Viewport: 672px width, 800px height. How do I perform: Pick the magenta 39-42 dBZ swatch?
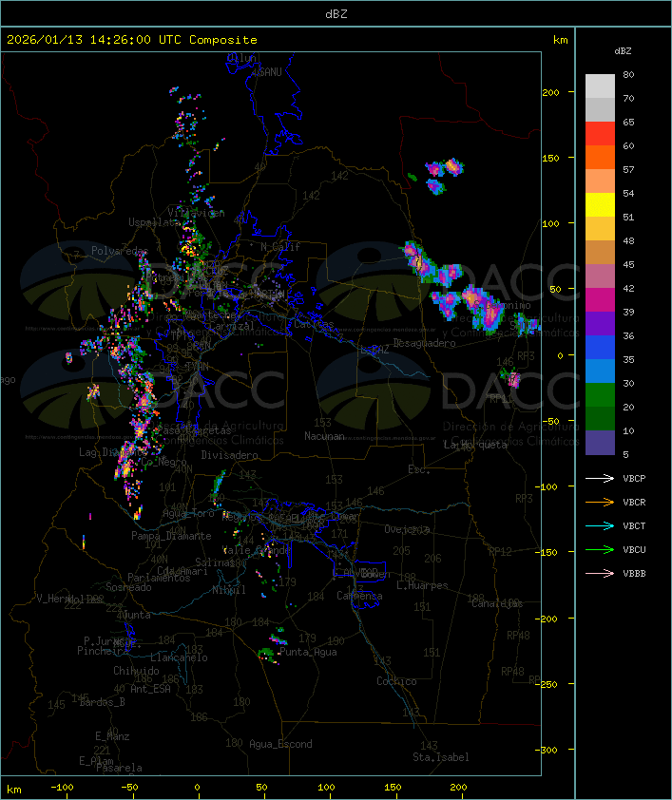tap(600, 299)
